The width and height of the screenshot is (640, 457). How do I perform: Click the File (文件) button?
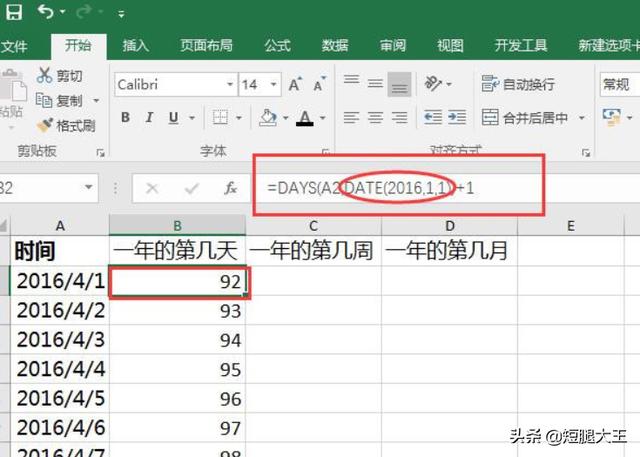[14, 45]
